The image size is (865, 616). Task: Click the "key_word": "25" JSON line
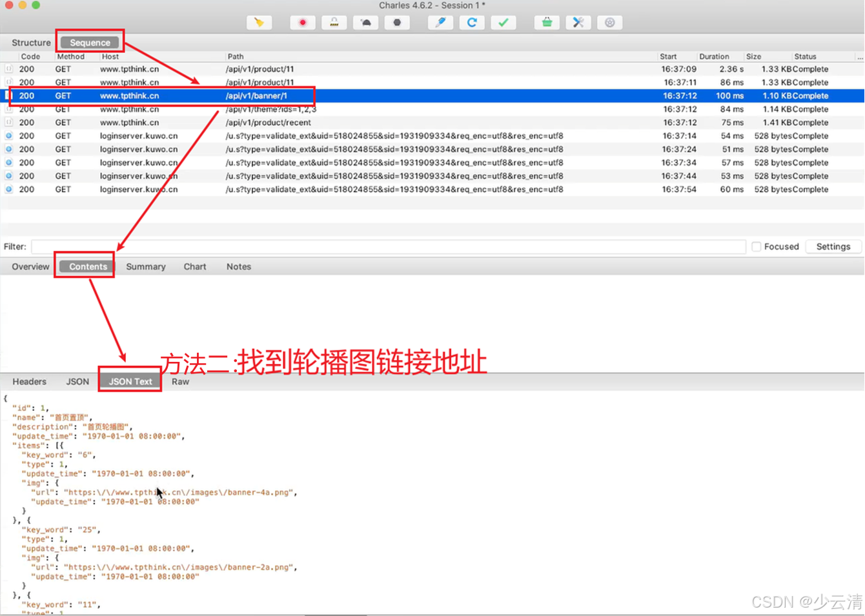coord(61,530)
